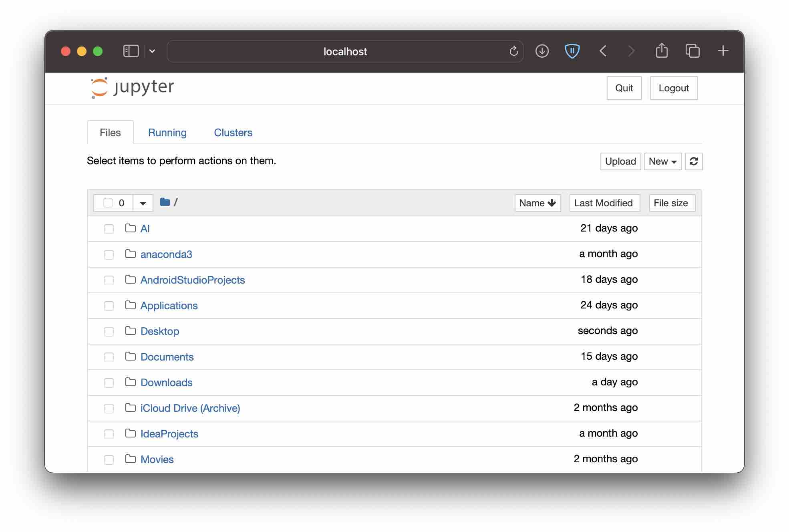Switch to the Running tab
This screenshot has height=532, width=789.
click(167, 132)
